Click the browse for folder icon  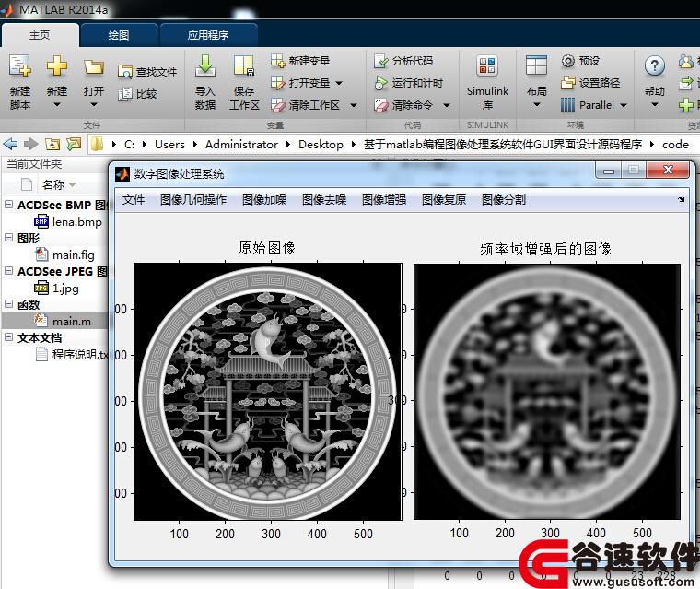[x=74, y=144]
